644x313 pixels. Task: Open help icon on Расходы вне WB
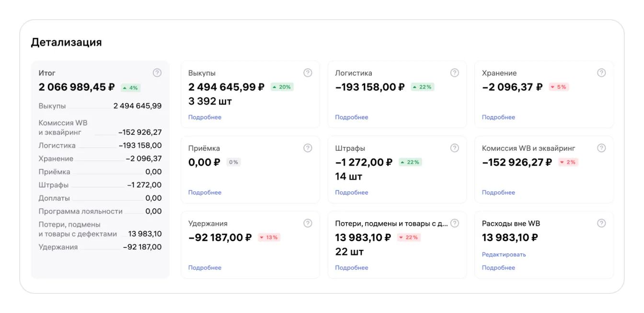[x=601, y=223]
